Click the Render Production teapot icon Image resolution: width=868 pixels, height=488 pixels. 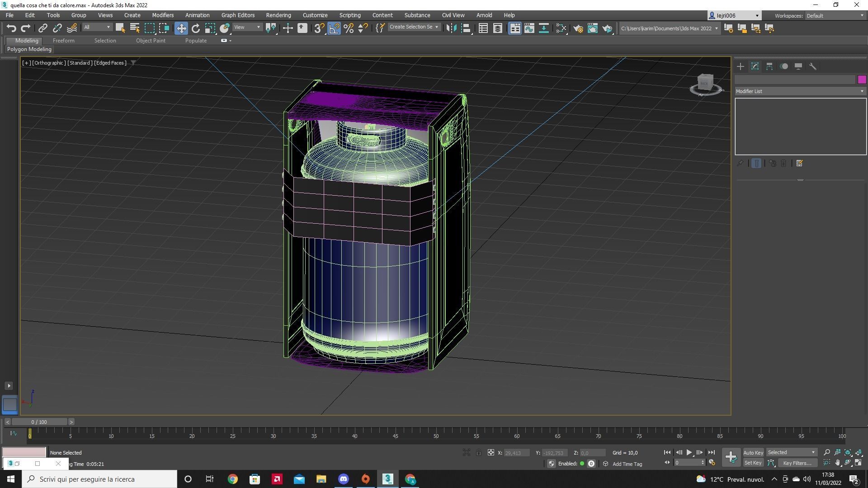point(607,28)
